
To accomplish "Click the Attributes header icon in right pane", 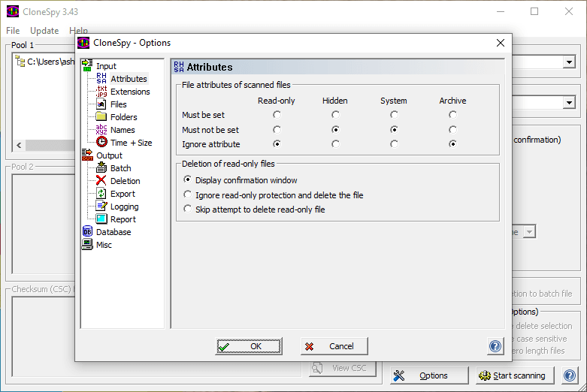I will (179, 67).
